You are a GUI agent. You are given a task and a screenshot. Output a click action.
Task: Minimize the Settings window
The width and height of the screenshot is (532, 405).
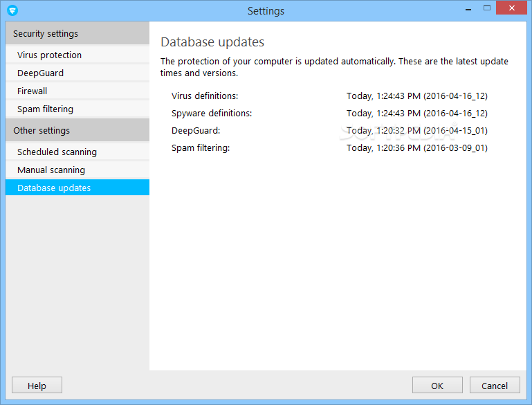pos(468,8)
